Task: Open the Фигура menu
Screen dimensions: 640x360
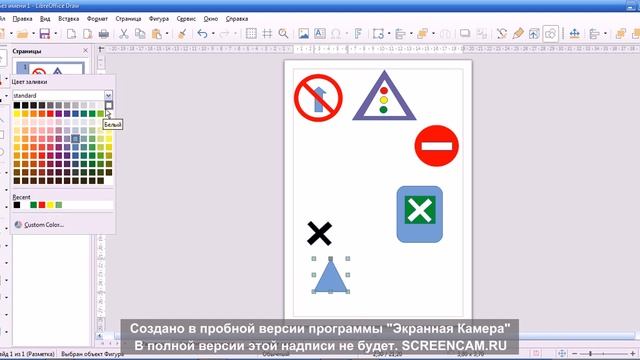Action: coord(159,19)
